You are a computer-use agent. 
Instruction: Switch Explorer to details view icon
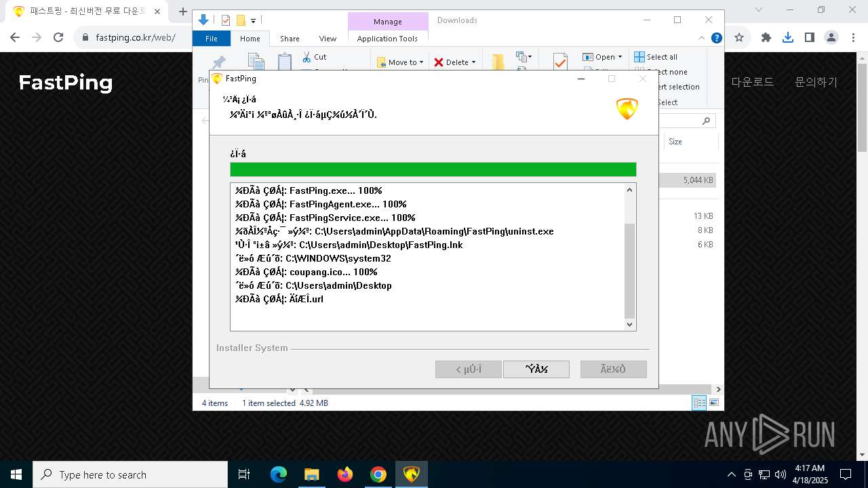click(x=698, y=403)
